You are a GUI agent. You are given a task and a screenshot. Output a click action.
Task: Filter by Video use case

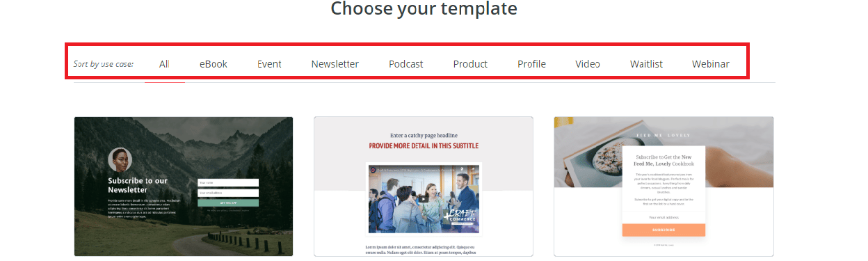pos(588,64)
